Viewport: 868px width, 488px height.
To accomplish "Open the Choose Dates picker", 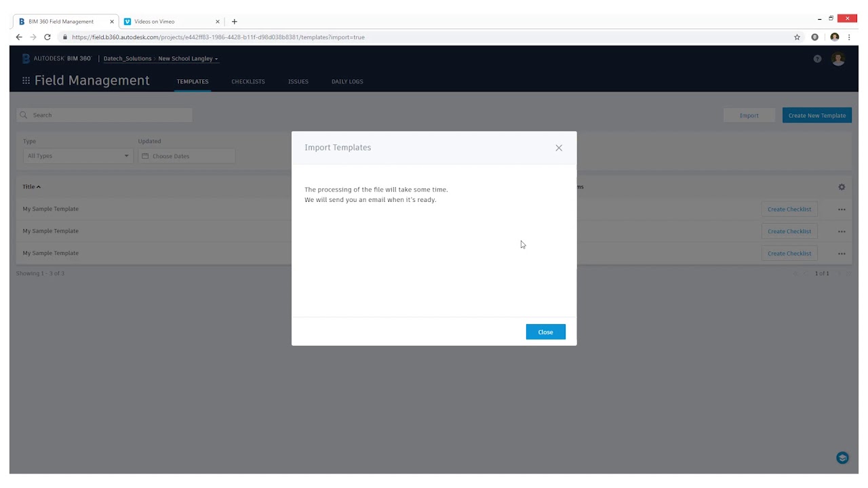I will click(x=186, y=156).
